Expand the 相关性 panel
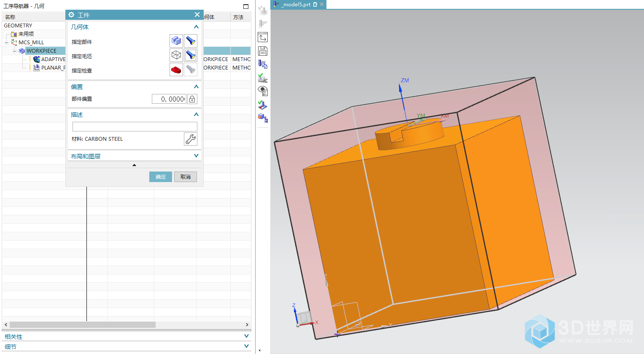The height and width of the screenshot is (354, 644). tap(246, 336)
